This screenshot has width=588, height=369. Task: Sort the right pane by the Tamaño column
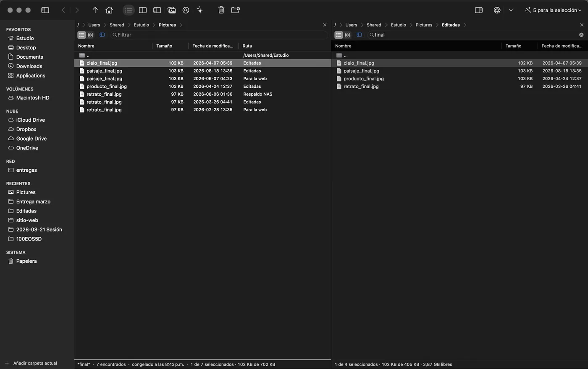[519, 46]
